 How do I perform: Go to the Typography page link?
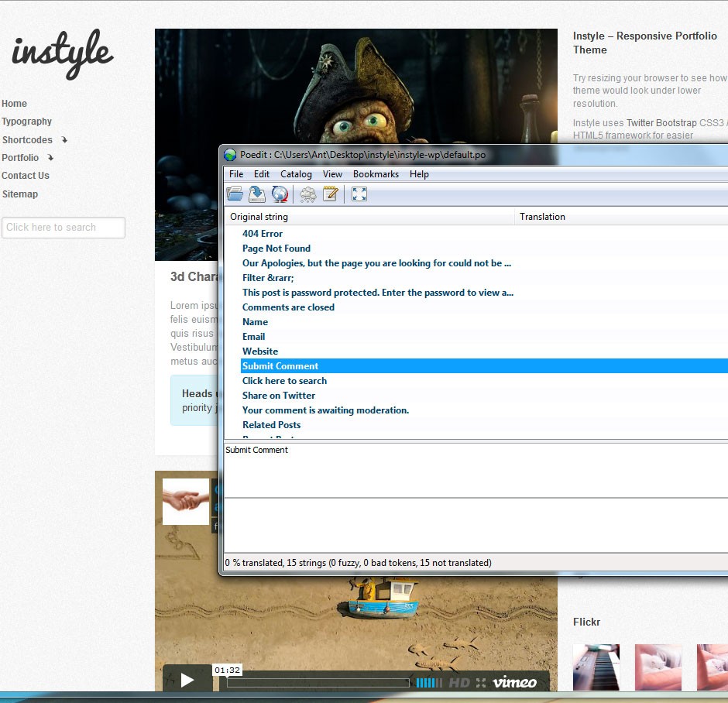26,122
